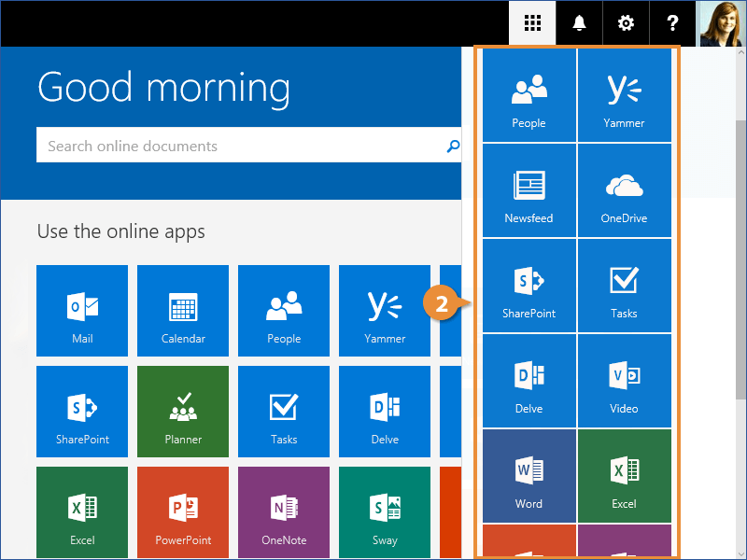The height and width of the screenshot is (560, 747).
Task: Open Video in the app launcher panel
Action: point(624,381)
